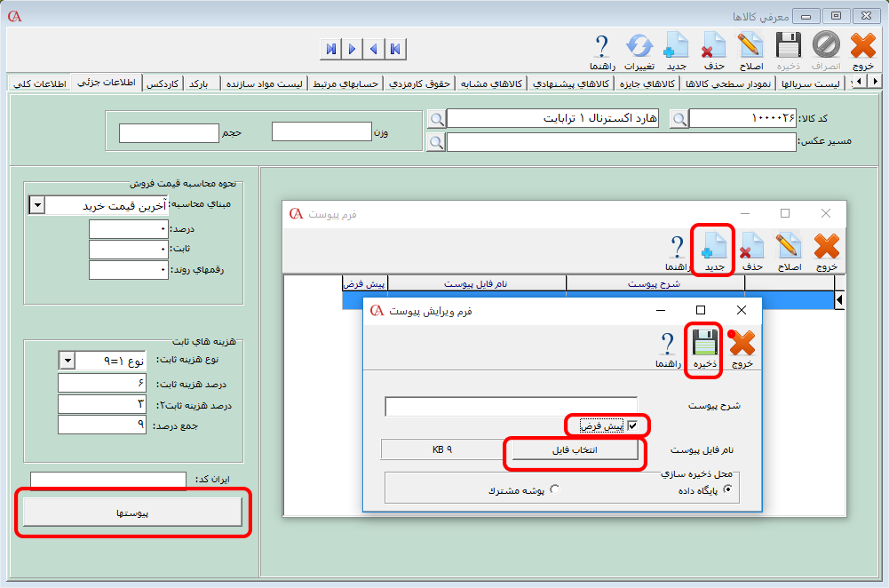Click the جمع درصد field
The image size is (889, 588).
102,425
